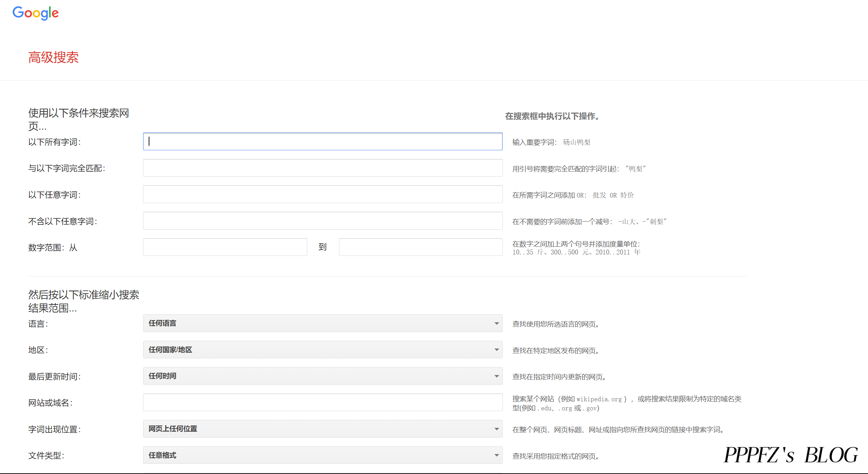Focus the 与以下字词完全匹配 text box
Viewport: 868px width, 474px height.
point(323,168)
